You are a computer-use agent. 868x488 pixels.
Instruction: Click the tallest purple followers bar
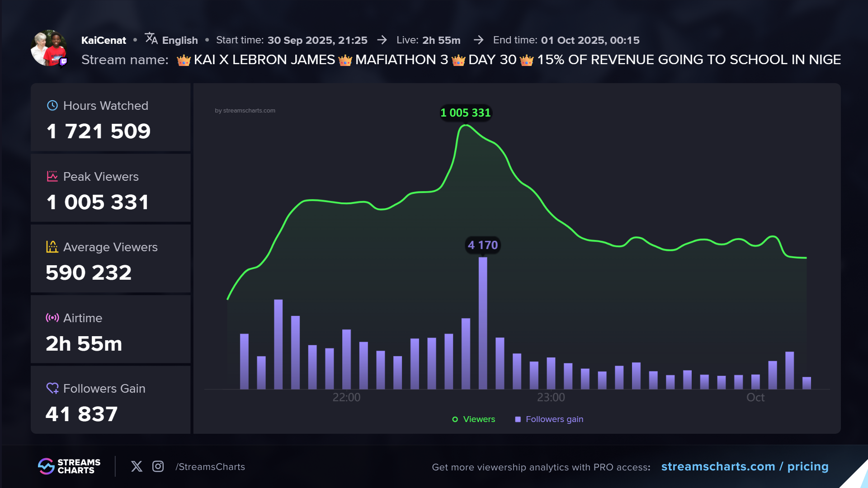pyautogui.click(x=483, y=323)
